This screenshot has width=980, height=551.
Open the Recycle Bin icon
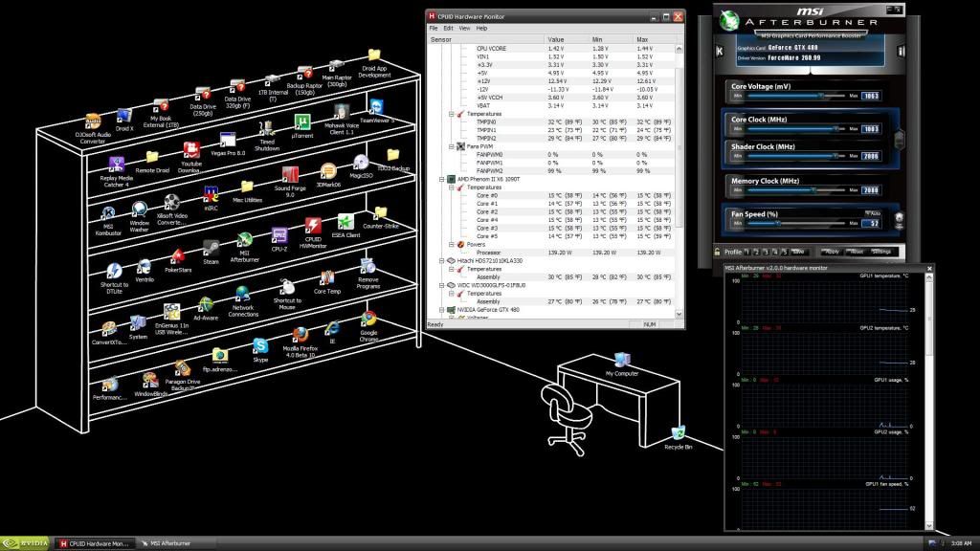[x=678, y=434]
